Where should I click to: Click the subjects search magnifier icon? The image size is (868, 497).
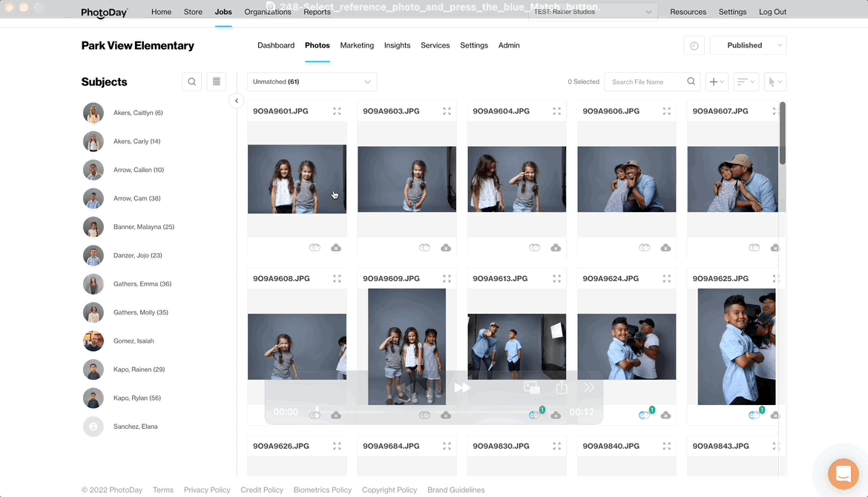pyautogui.click(x=191, y=82)
